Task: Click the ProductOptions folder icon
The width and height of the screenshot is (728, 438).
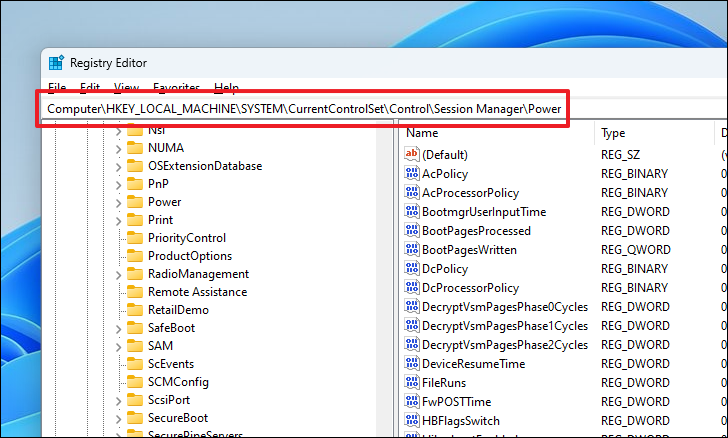Action: [135, 256]
